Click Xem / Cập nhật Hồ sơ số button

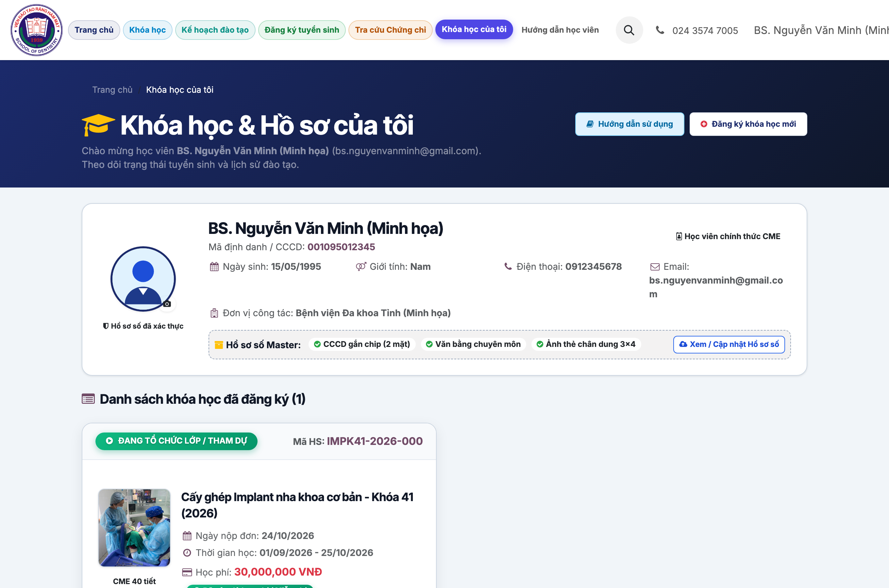click(729, 344)
